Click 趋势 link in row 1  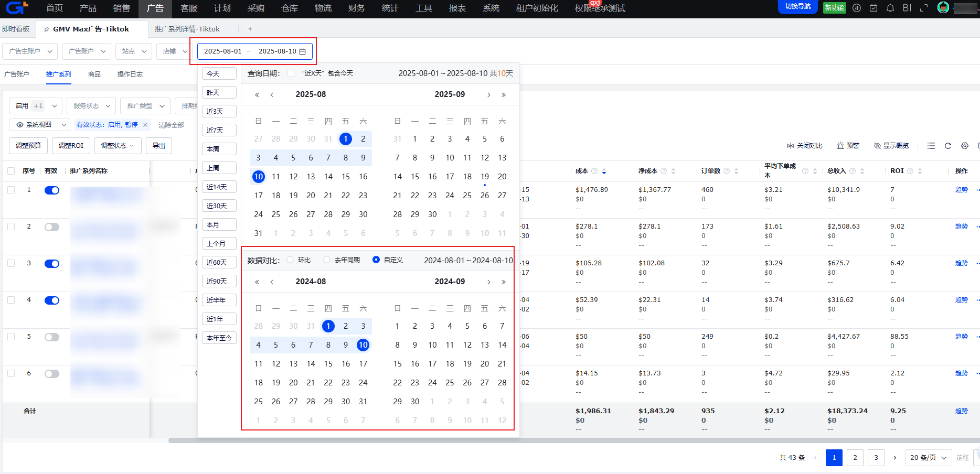(x=962, y=190)
